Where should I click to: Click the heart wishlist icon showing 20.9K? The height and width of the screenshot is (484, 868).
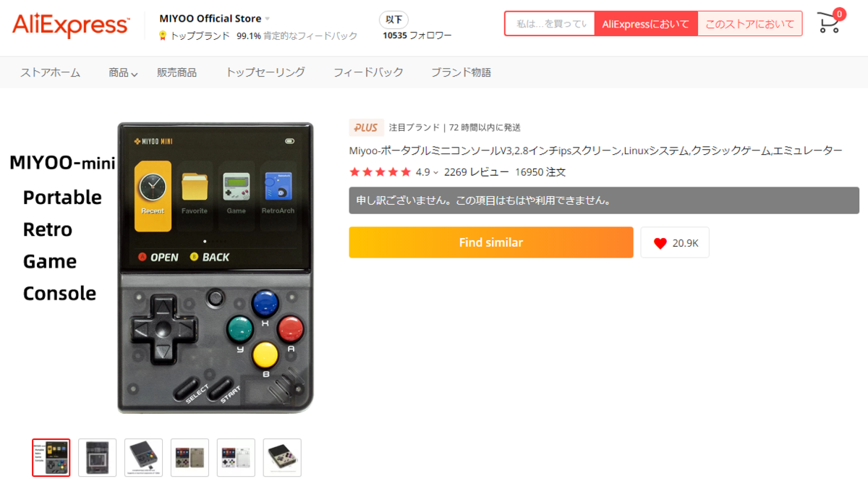click(x=660, y=243)
